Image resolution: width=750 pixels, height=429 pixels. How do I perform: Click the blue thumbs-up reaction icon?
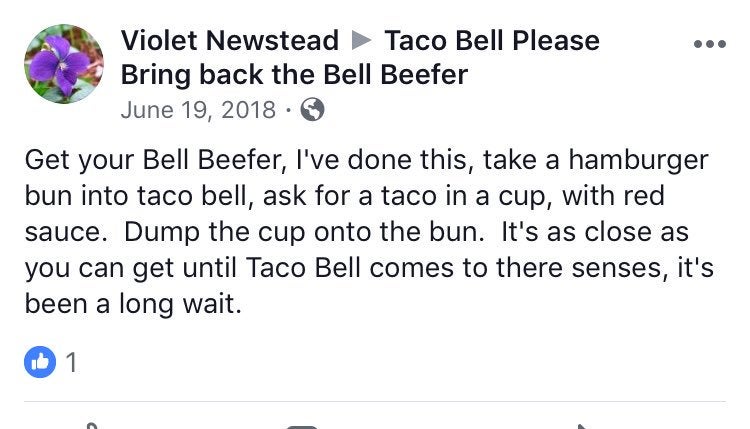(x=40, y=362)
